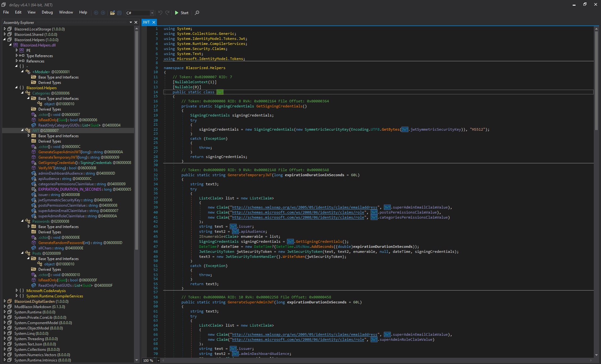
Task: Select superAdminRoleClaimValue field in tree
Action: (x=77, y=216)
